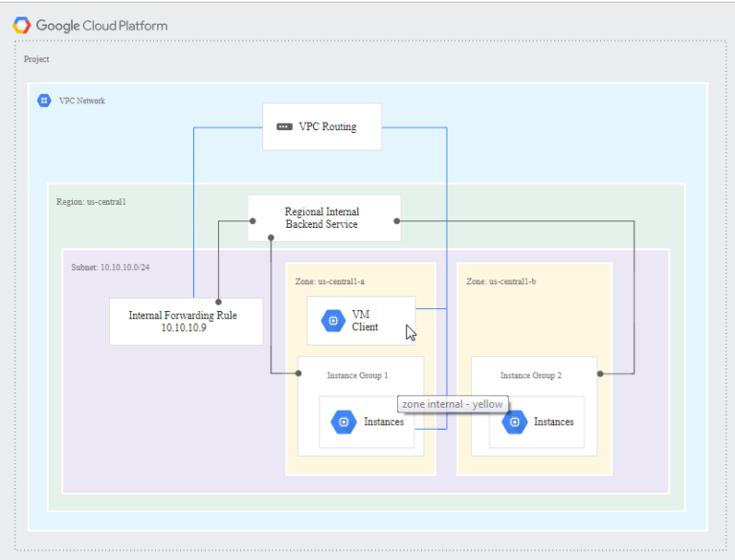Click the bottom-left connector dot of Backend Service
Viewport: 735px width, 560px height.
tap(271, 237)
